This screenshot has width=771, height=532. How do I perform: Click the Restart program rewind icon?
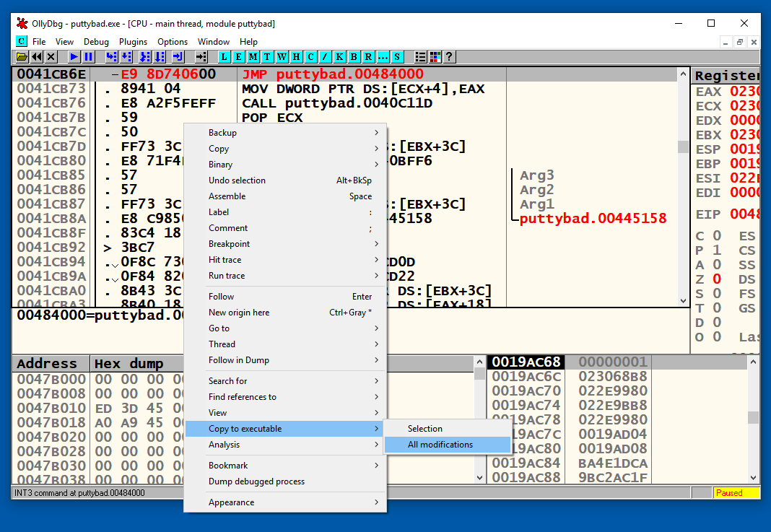pyautogui.click(x=37, y=56)
